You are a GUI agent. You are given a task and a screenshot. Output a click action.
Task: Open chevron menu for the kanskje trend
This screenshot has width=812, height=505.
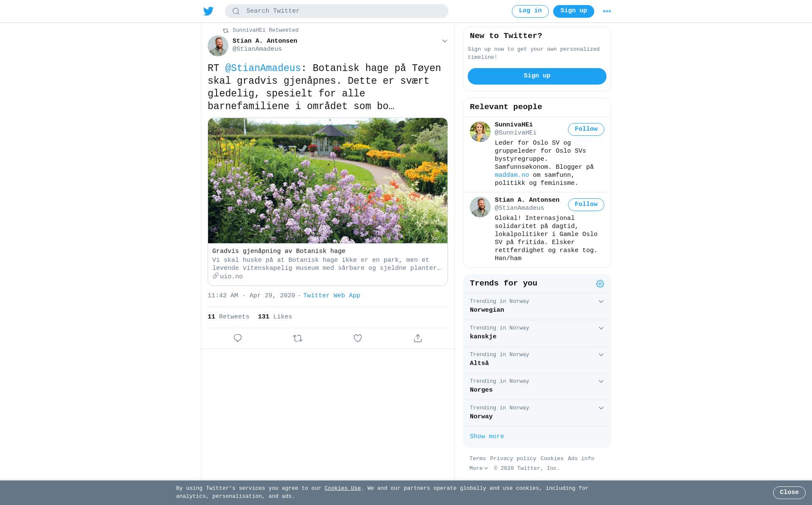(601, 328)
